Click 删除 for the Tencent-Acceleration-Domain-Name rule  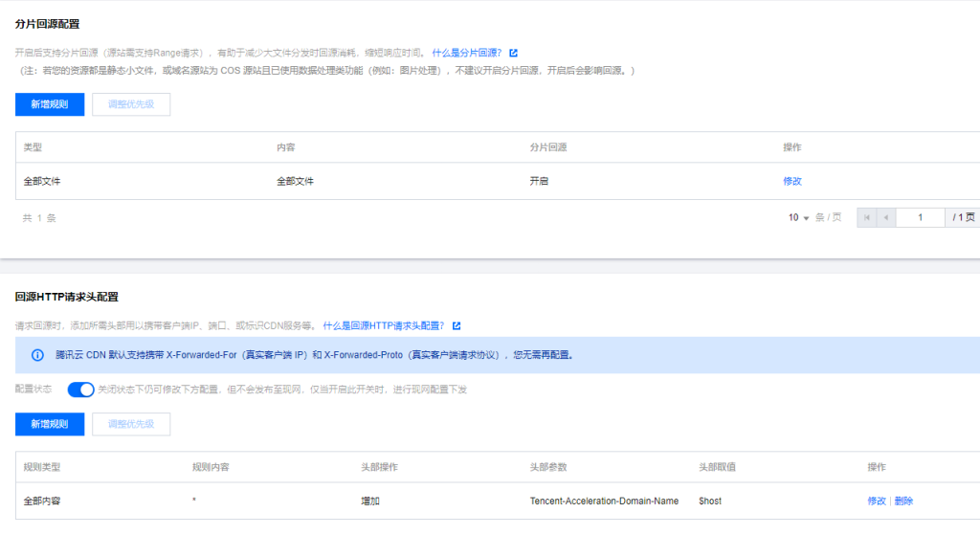903,501
